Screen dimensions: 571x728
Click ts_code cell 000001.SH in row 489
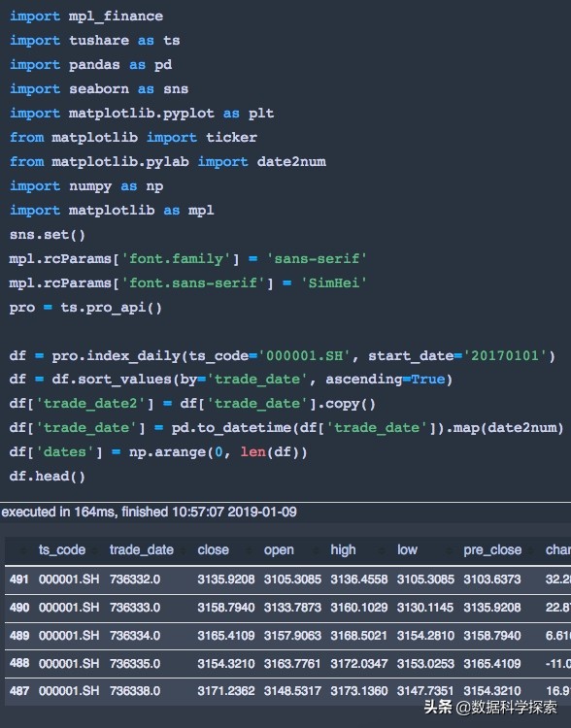pos(69,636)
